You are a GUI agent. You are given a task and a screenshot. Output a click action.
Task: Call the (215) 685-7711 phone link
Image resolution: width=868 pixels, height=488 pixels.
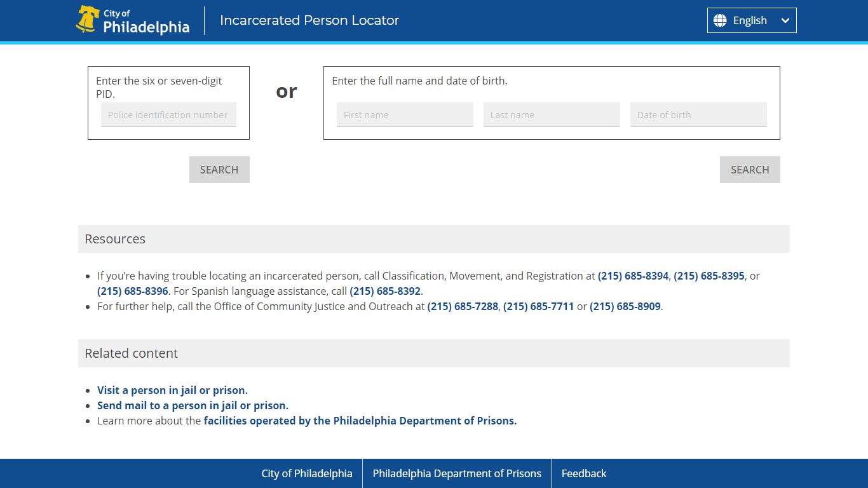point(539,306)
